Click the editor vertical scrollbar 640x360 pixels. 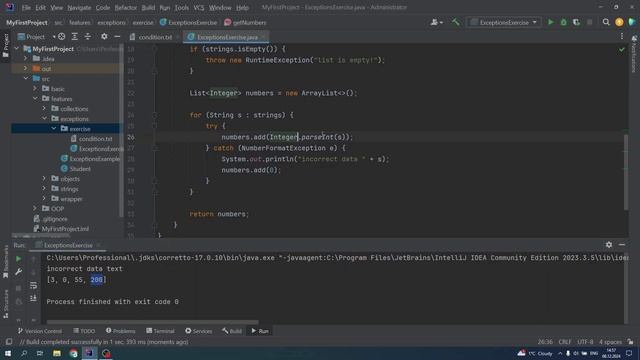pos(626,172)
